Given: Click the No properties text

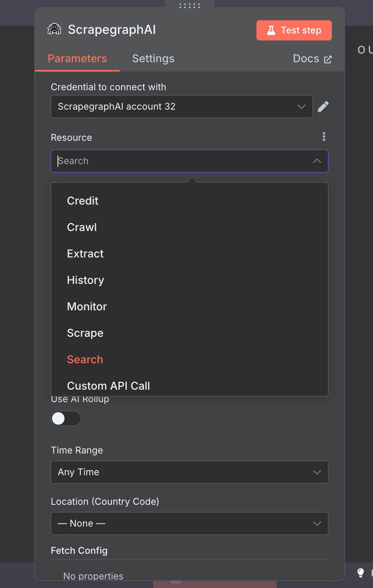Looking at the screenshot, I should coord(93,576).
